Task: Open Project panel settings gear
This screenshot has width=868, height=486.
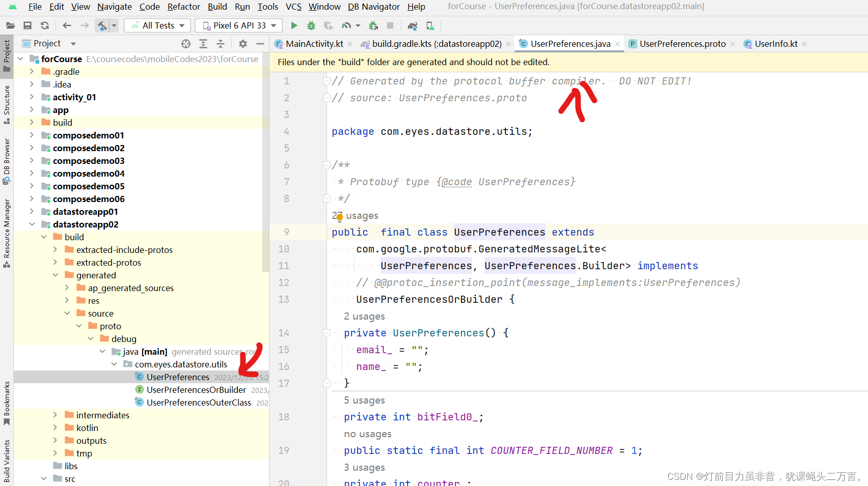Action: [243, 44]
